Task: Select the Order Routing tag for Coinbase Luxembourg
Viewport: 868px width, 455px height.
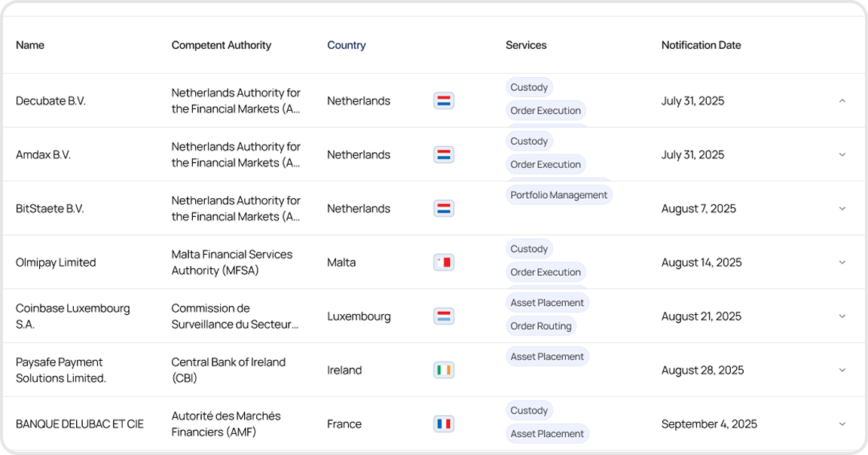Action: (541, 326)
